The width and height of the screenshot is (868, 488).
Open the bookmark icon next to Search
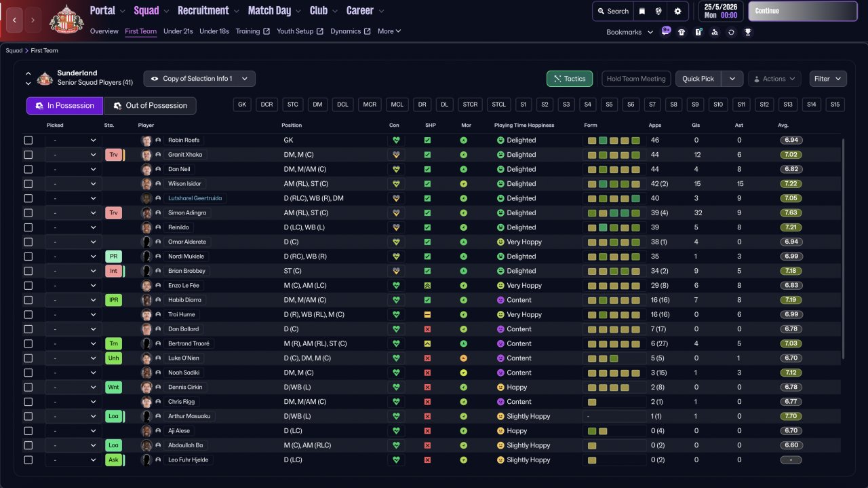pos(642,11)
